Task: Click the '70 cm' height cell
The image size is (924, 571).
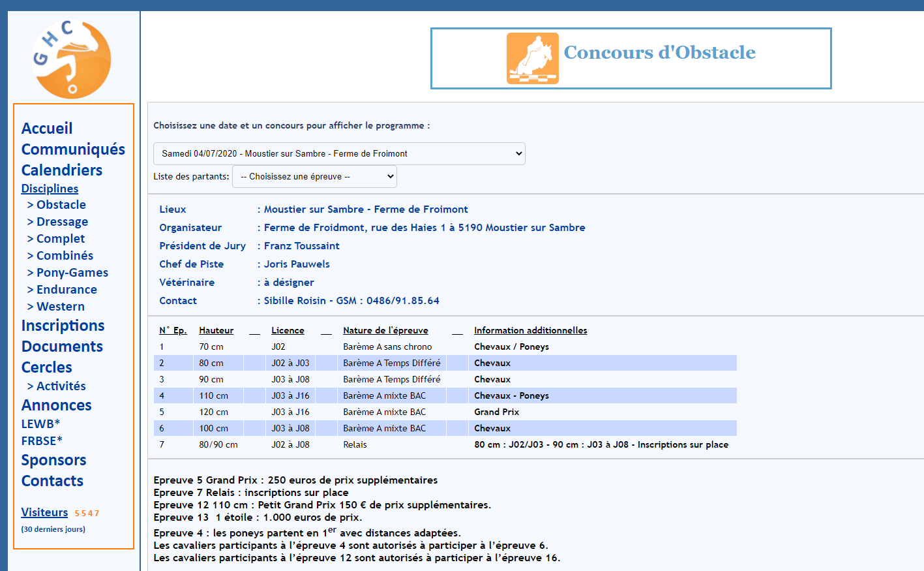Action: tap(211, 347)
